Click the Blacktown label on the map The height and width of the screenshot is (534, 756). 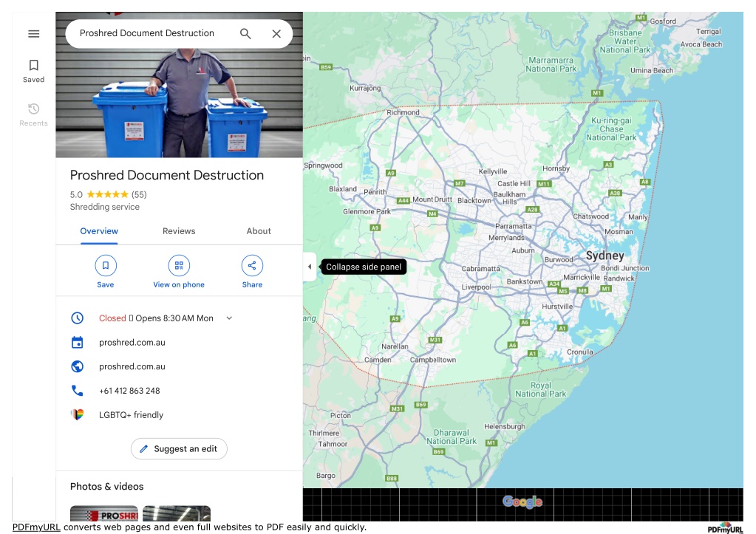click(474, 200)
